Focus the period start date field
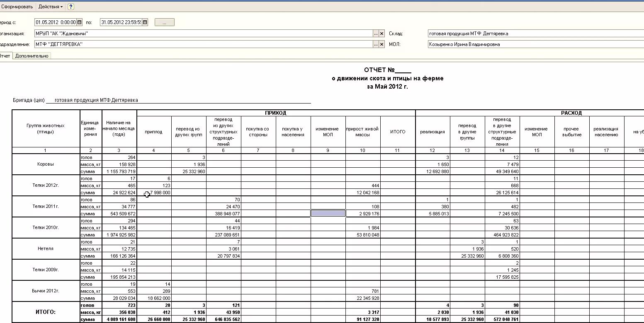 [56, 22]
